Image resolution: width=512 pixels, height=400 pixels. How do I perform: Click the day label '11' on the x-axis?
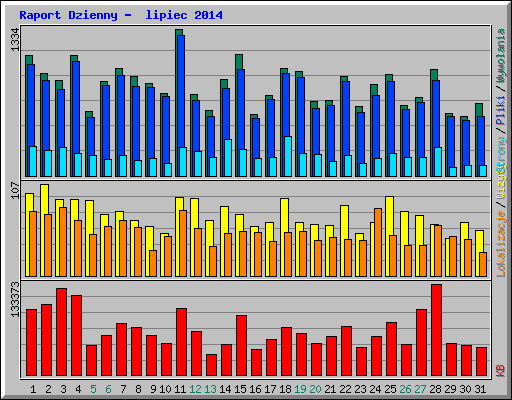pyautogui.click(x=180, y=389)
